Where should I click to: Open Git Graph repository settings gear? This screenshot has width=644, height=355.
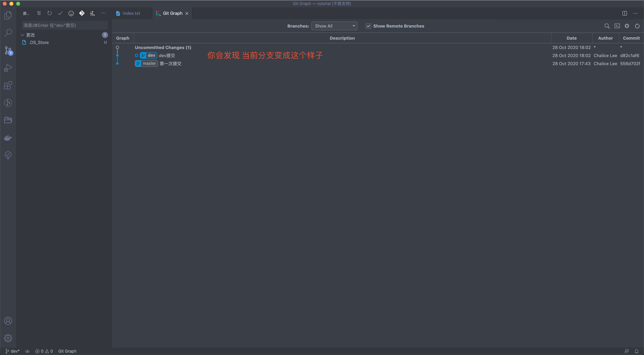click(x=627, y=26)
